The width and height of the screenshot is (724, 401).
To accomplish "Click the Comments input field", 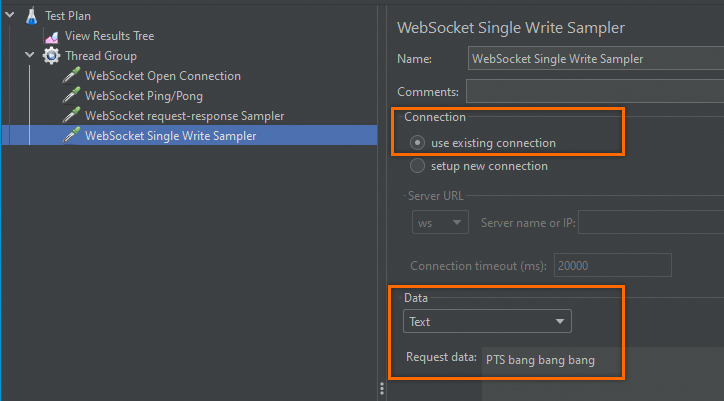I will [594, 92].
